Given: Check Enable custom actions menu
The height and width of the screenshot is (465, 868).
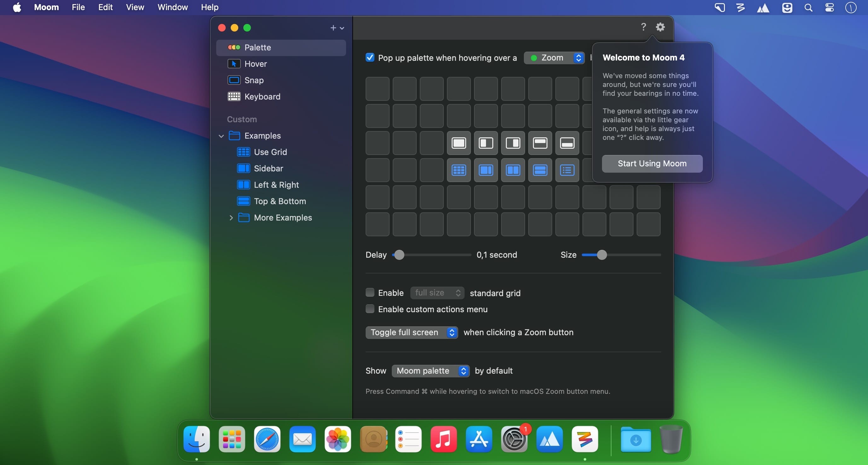Looking at the screenshot, I should coord(370,309).
